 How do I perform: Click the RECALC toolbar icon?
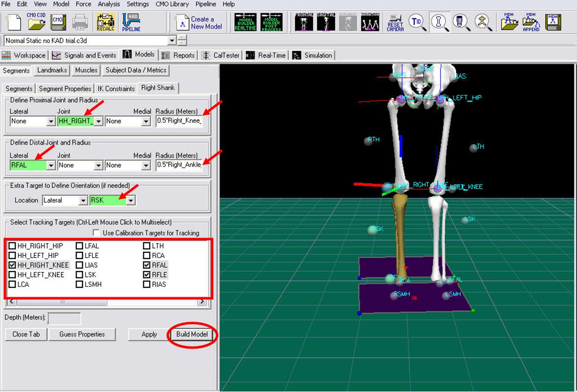coord(105,22)
